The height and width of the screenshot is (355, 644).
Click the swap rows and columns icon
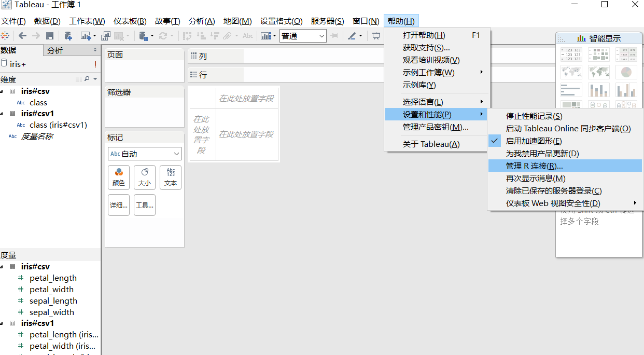(187, 36)
